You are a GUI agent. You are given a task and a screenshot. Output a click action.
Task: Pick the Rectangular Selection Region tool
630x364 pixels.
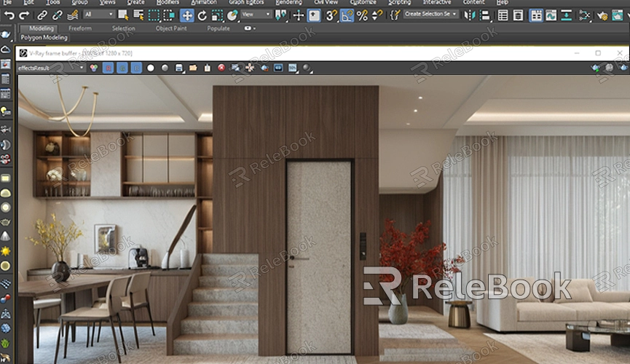point(154,16)
